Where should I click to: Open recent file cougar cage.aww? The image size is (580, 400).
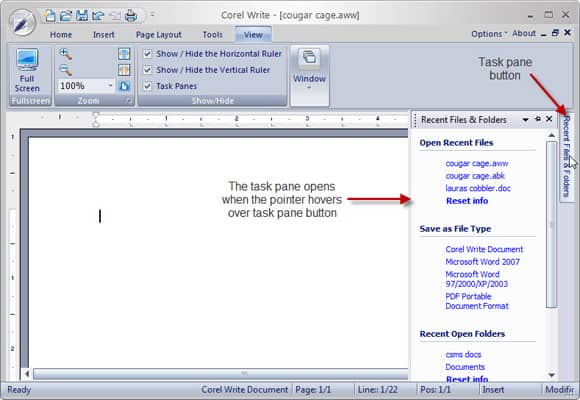pos(477,163)
